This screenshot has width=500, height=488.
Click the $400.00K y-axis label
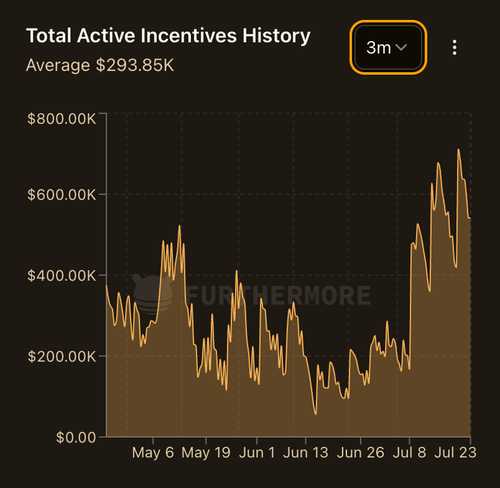click(62, 276)
